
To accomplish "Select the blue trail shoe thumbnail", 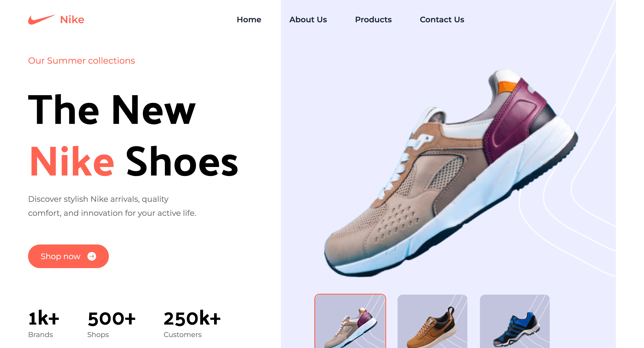I will coord(515,321).
